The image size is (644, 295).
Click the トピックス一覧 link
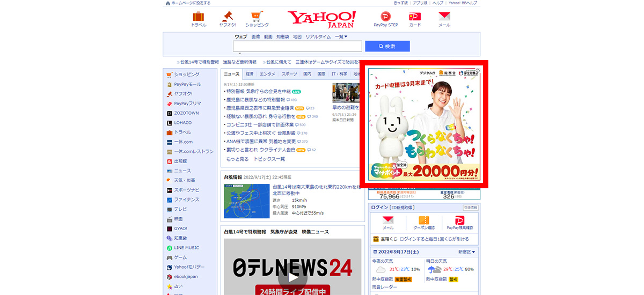[x=269, y=159]
